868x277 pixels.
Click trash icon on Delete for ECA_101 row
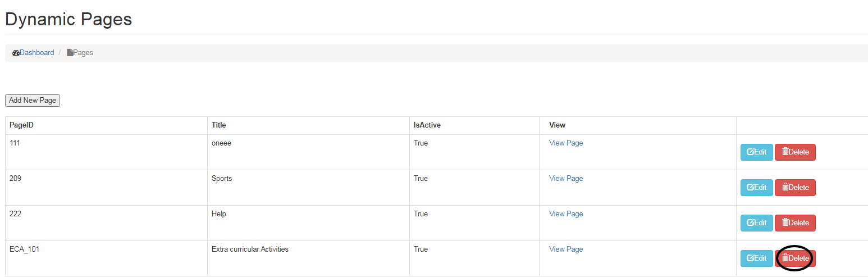click(785, 258)
